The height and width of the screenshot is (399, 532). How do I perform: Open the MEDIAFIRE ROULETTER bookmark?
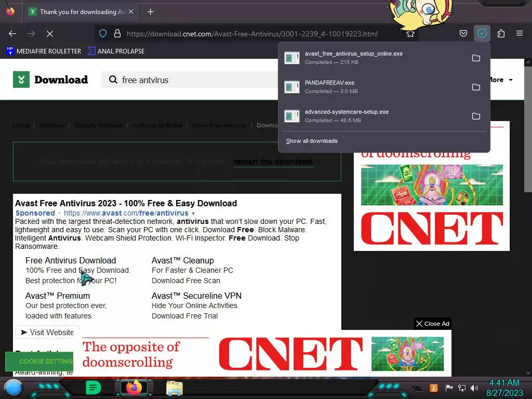coord(44,51)
